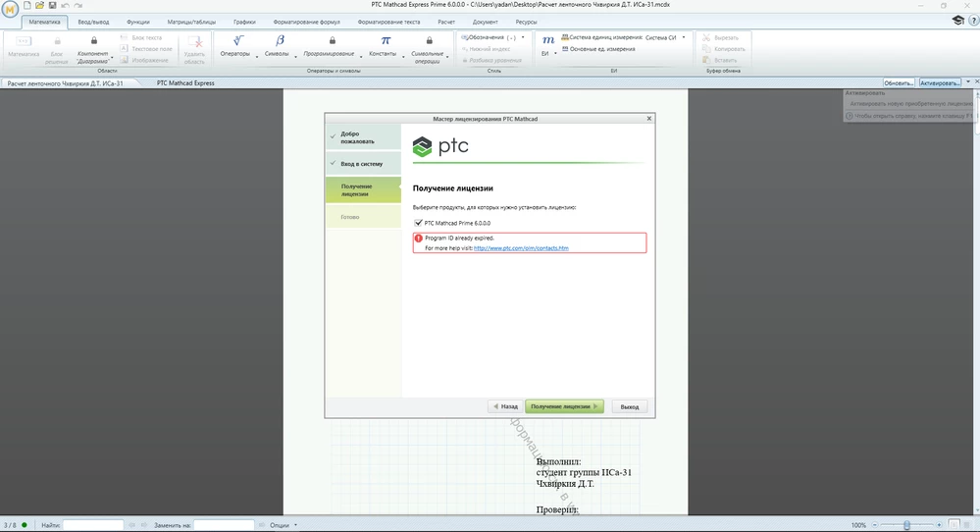Click the Блок текста ribbon item
The image size is (980, 532).
[x=141, y=37]
